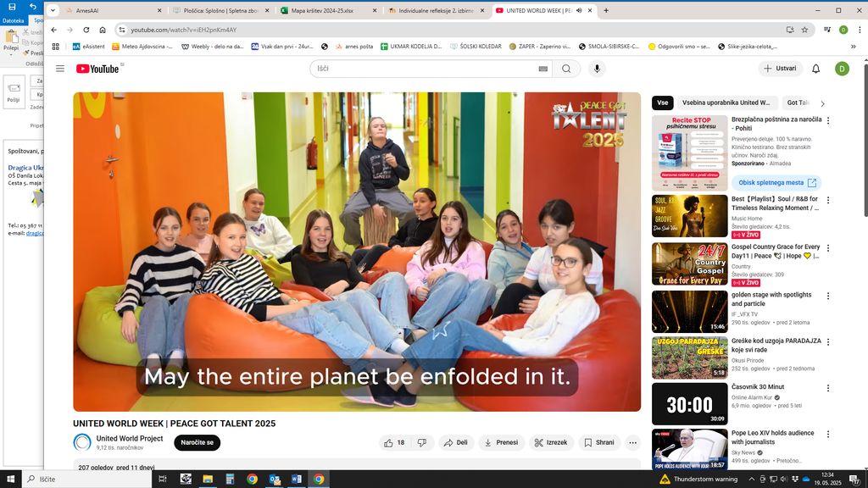Viewport: 868px width, 488px height.
Task: Show more filter chips with right chevron
Action: (821, 103)
